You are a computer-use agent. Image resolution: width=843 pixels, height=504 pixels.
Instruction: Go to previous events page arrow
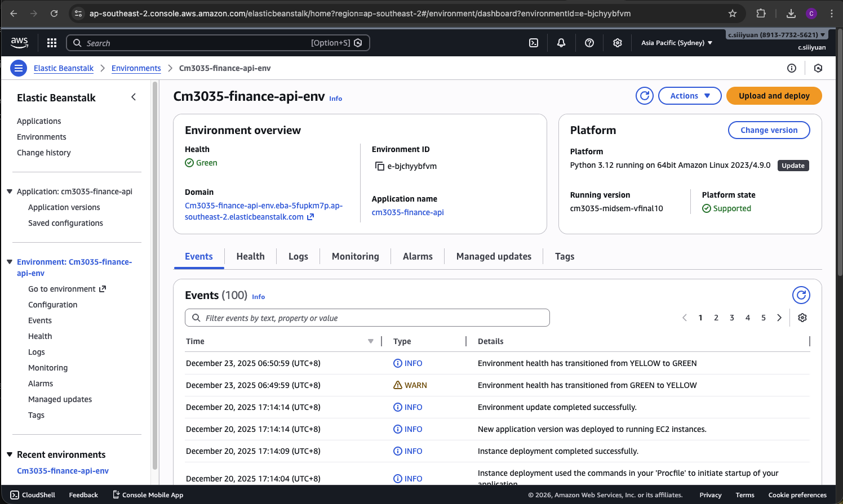[x=685, y=318]
